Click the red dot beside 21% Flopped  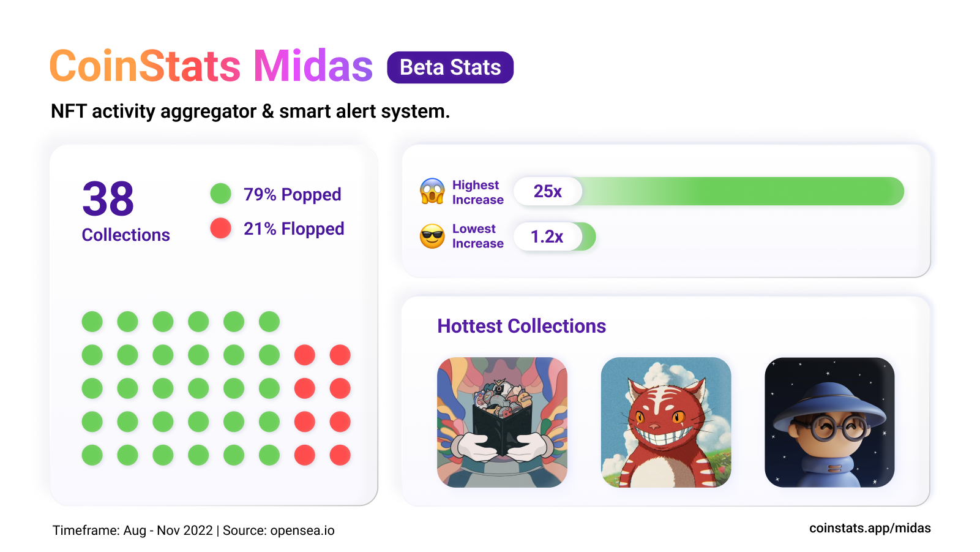[x=220, y=228]
